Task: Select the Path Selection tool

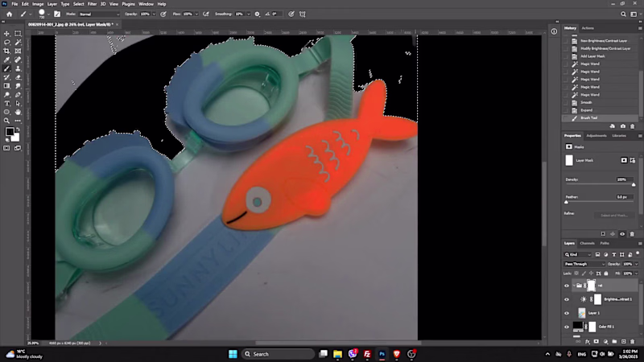Action: coord(18,104)
